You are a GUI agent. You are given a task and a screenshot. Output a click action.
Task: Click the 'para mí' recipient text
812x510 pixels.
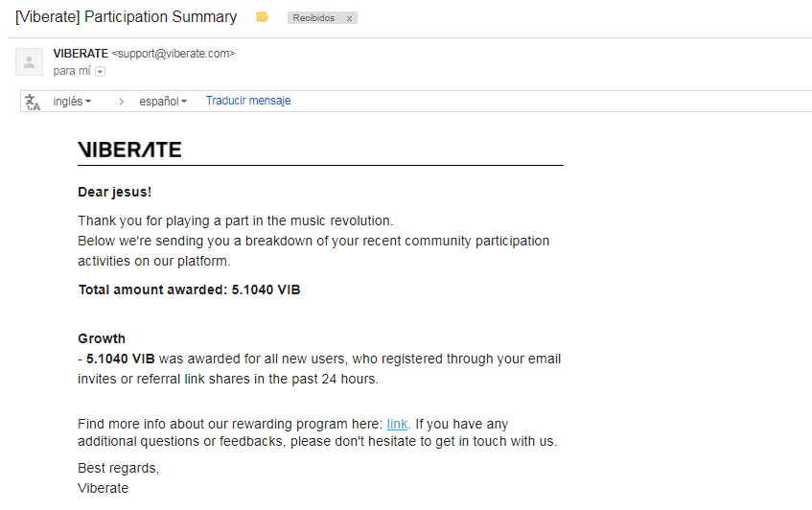pyautogui.click(x=72, y=71)
